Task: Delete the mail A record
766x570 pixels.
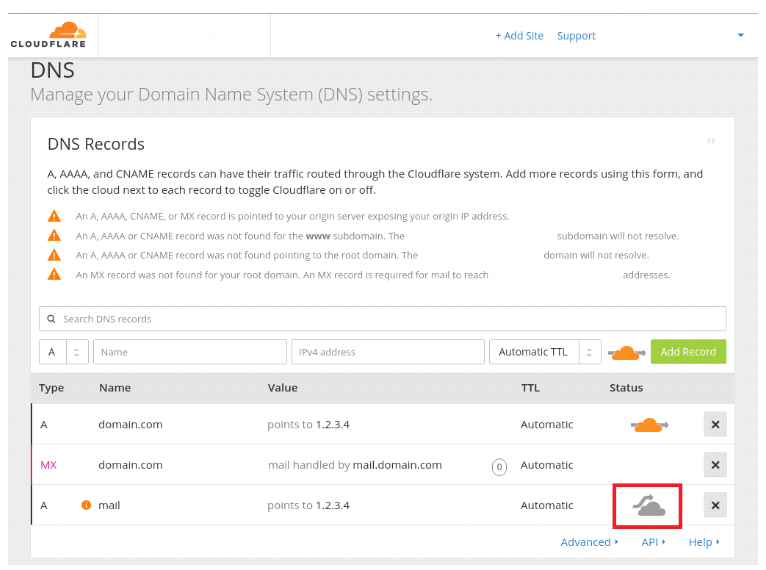Action: (715, 505)
